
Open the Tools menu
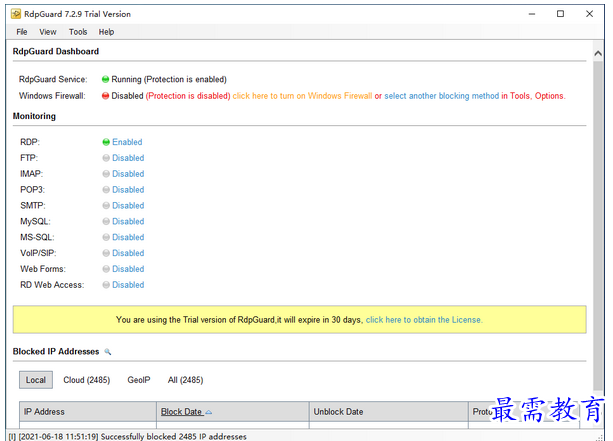[78, 32]
